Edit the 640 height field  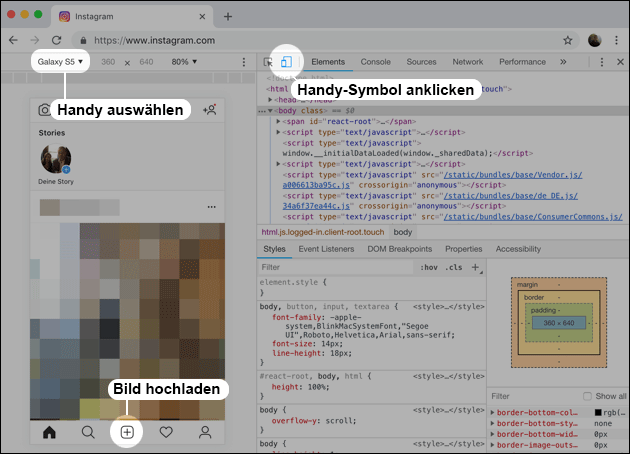pos(146,62)
